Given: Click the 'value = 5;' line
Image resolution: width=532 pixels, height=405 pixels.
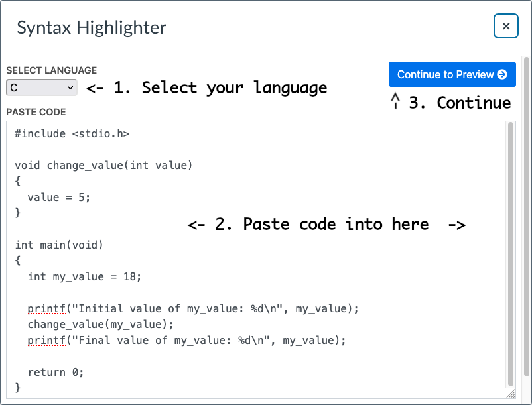Looking at the screenshot, I should click(x=58, y=198).
